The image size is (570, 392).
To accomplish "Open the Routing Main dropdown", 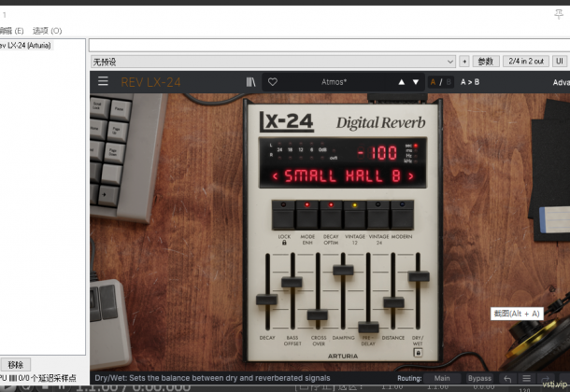I will tap(441, 379).
